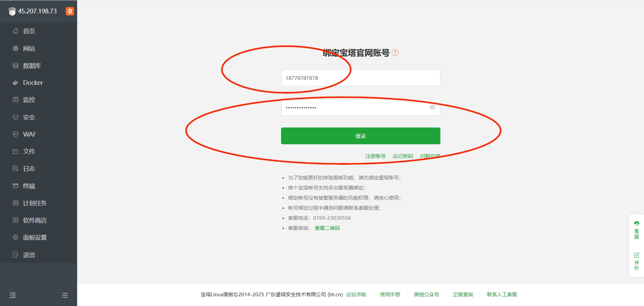Open 首页 menu item
644x306 pixels.
[39, 31]
